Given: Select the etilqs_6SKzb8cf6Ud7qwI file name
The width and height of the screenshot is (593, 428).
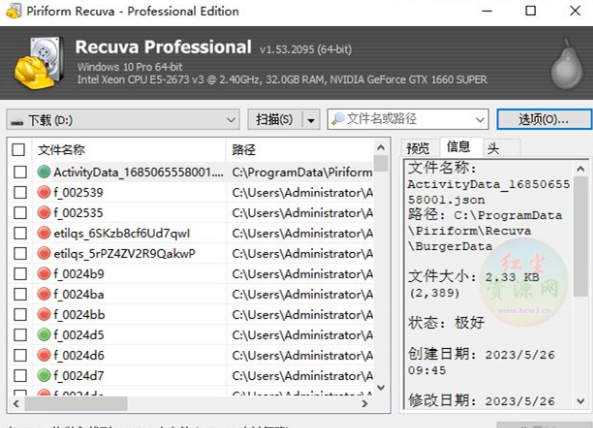Looking at the screenshot, I should tap(122, 234).
